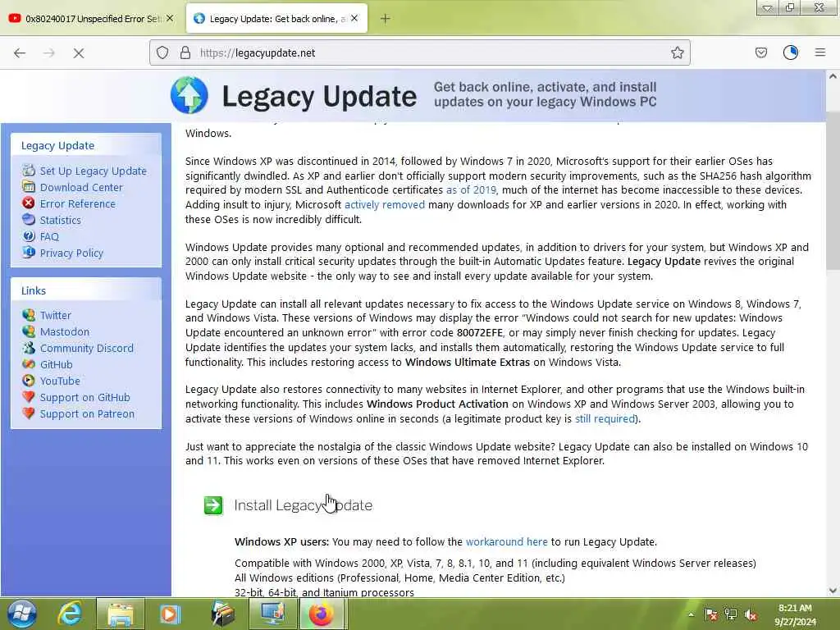
Task: Visit the Mastodon link
Action: coord(65,331)
